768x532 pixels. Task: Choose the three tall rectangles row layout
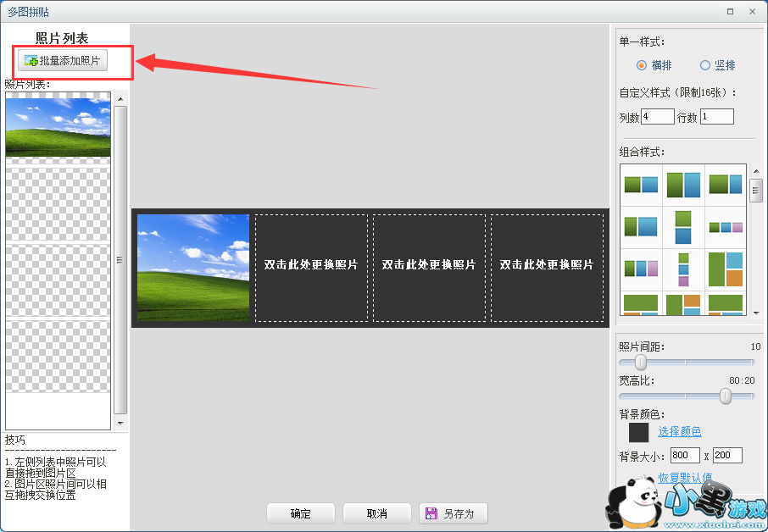(x=641, y=269)
